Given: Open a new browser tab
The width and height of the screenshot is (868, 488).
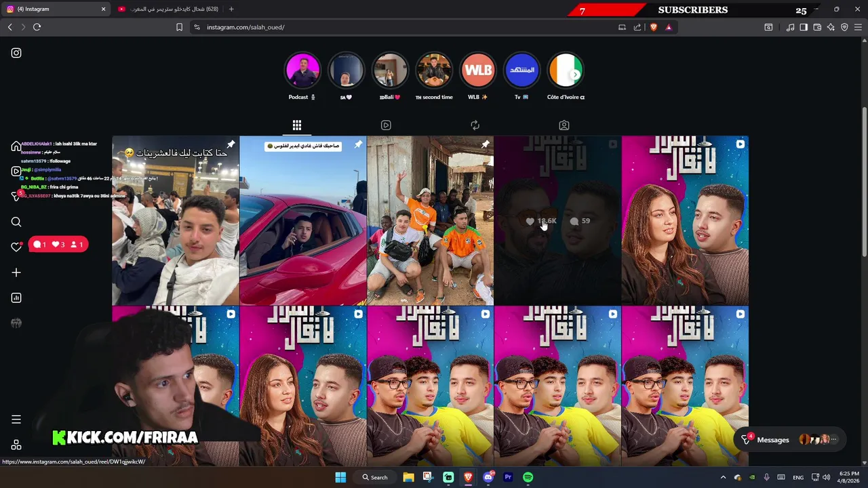Looking at the screenshot, I should tap(231, 9).
